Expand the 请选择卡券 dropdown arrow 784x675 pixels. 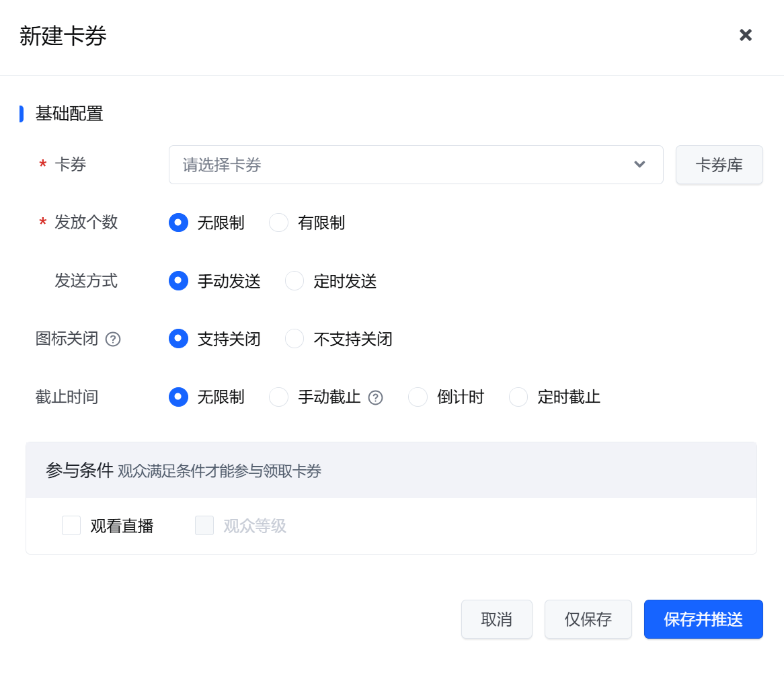[639, 165]
